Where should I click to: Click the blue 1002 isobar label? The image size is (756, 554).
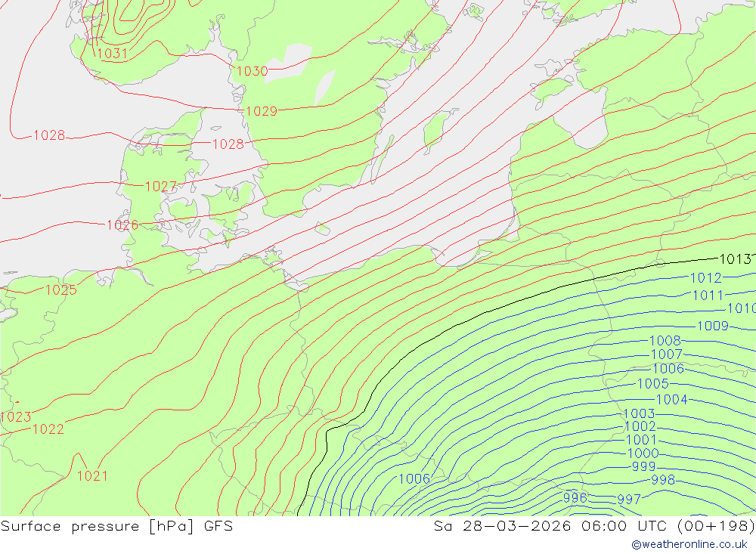pos(640,426)
